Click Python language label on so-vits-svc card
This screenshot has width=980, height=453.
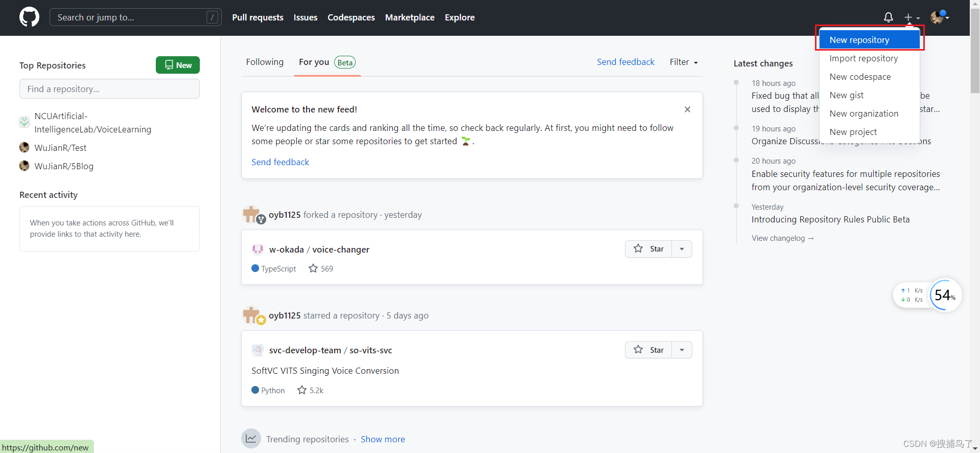coord(268,390)
